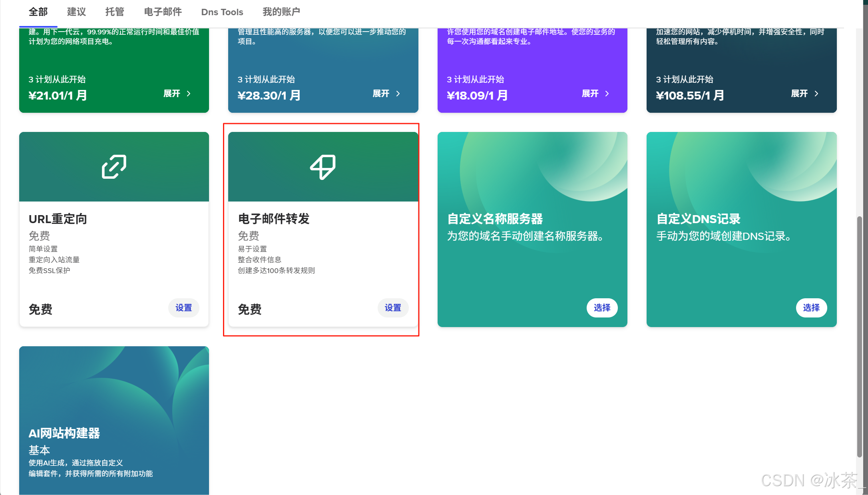This screenshot has width=868, height=495.
Task: Open the 电子邮件 tab
Action: click(163, 12)
